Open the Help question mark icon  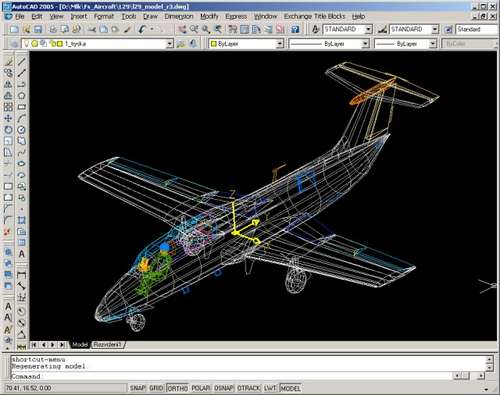(295, 29)
